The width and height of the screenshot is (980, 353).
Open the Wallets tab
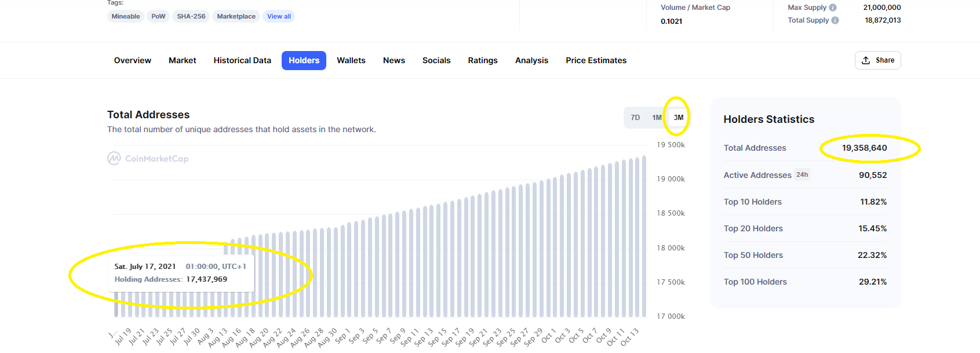[x=351, y=60]
